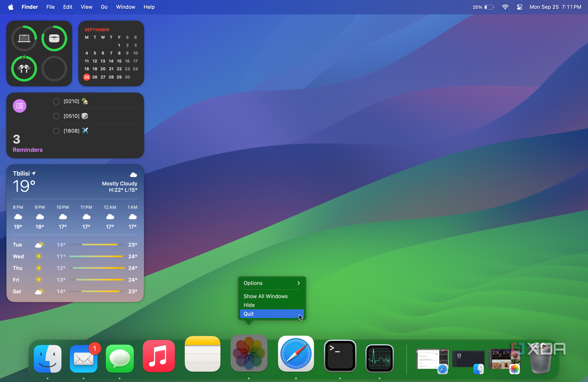Open the Music app
This screenshot has width=588, height=382.
pos(159,356)
